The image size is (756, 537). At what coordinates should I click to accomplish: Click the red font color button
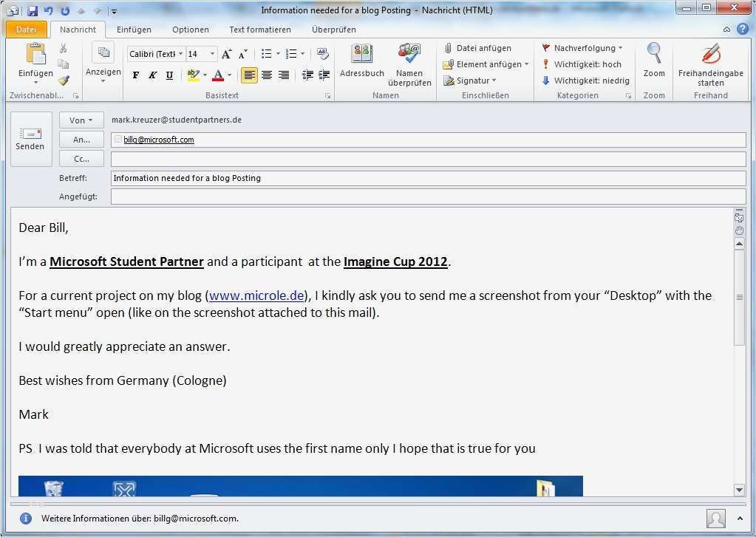coord(218,75)
